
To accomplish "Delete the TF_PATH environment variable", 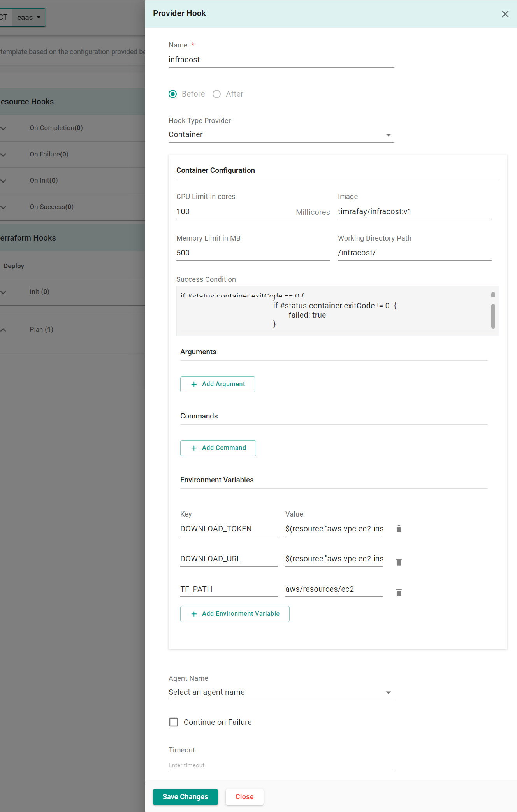I will (399, 592).
